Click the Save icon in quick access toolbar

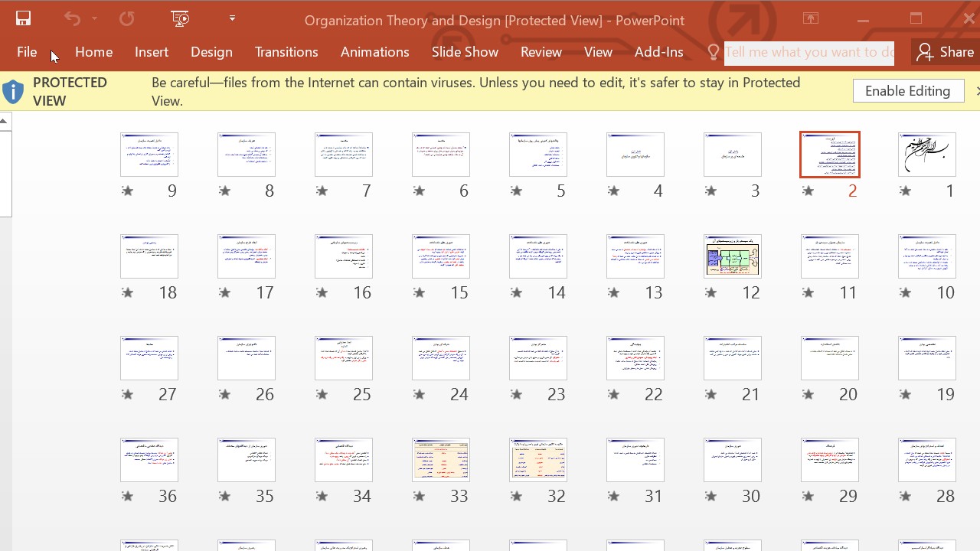[23, 19]
